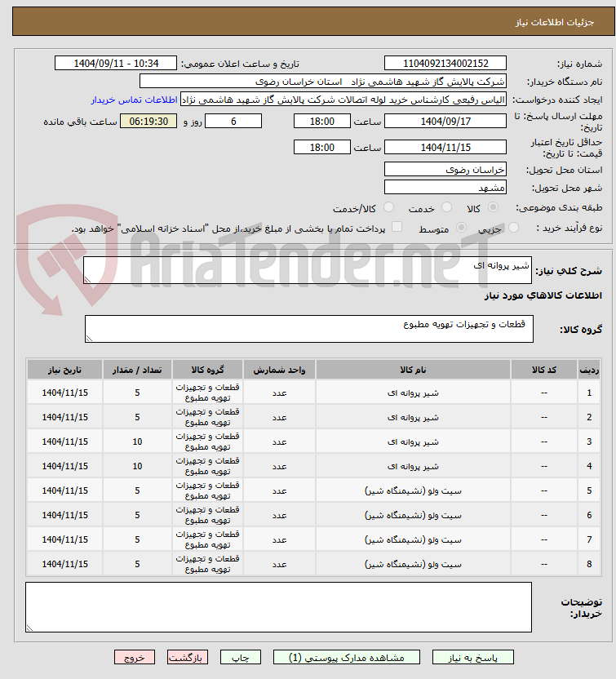Select the متوسط purchase type radio
This screenshot has height=679, width=616.
click(462, 228)
